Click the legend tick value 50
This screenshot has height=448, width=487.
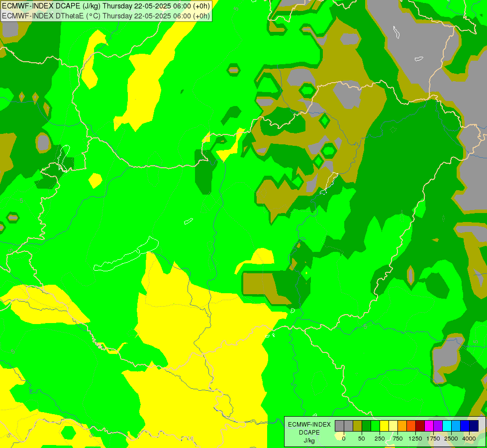[x=362, y=439]
